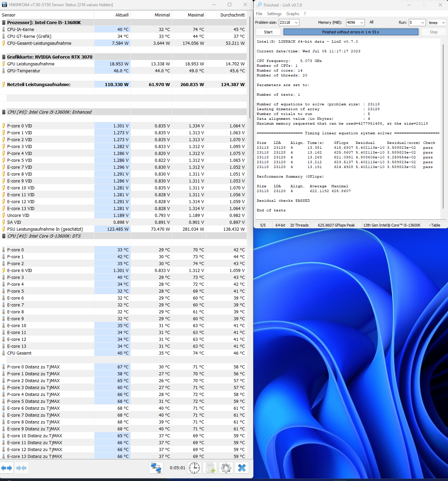The width and height of the screenshot is (448, 481).
Task: Select the SA VID sensor row
Action: 123,222
